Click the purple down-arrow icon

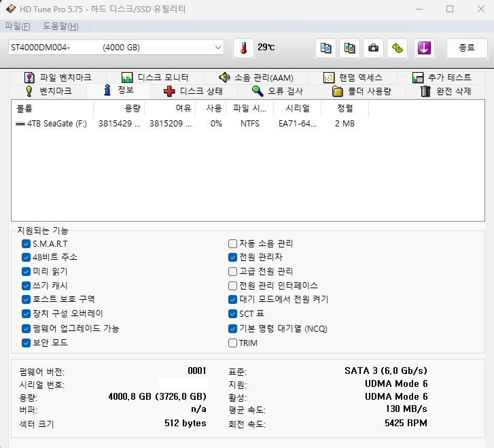424,48
